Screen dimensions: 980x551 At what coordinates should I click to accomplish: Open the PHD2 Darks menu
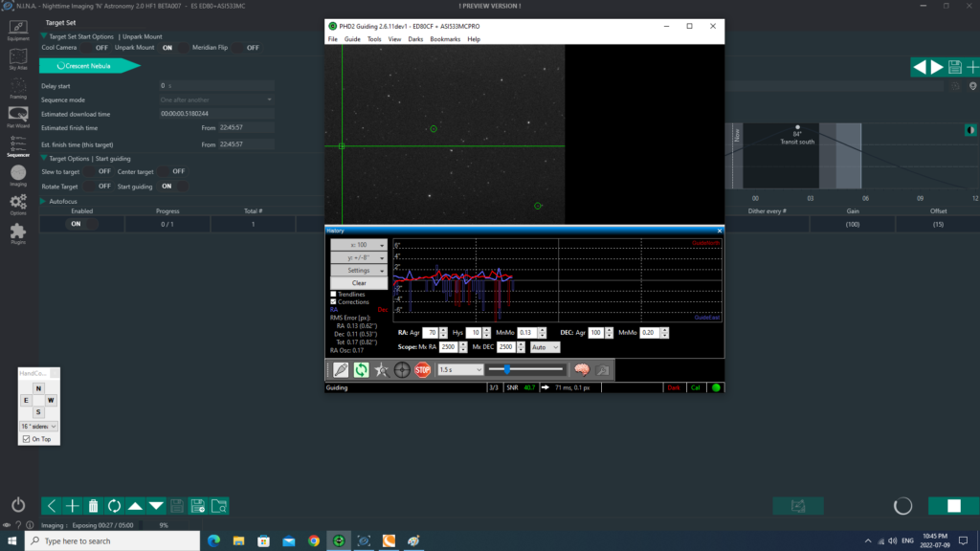[415, 39]
